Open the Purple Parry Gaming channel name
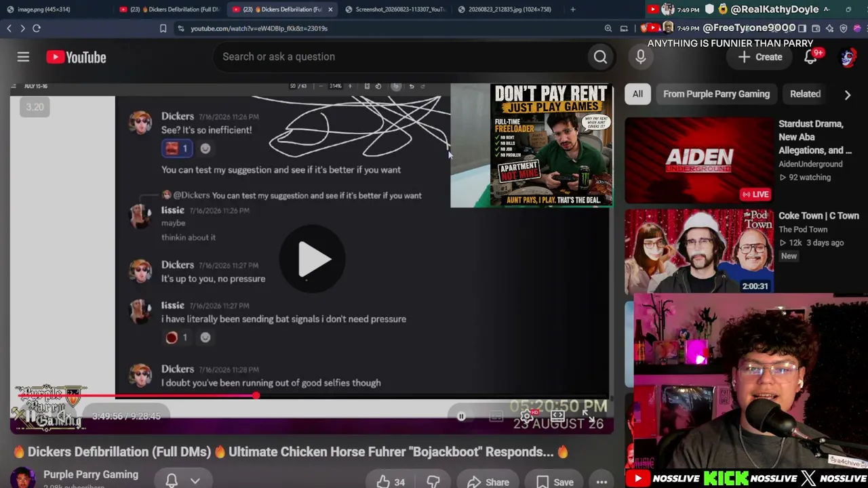 (x=91, y=474)
